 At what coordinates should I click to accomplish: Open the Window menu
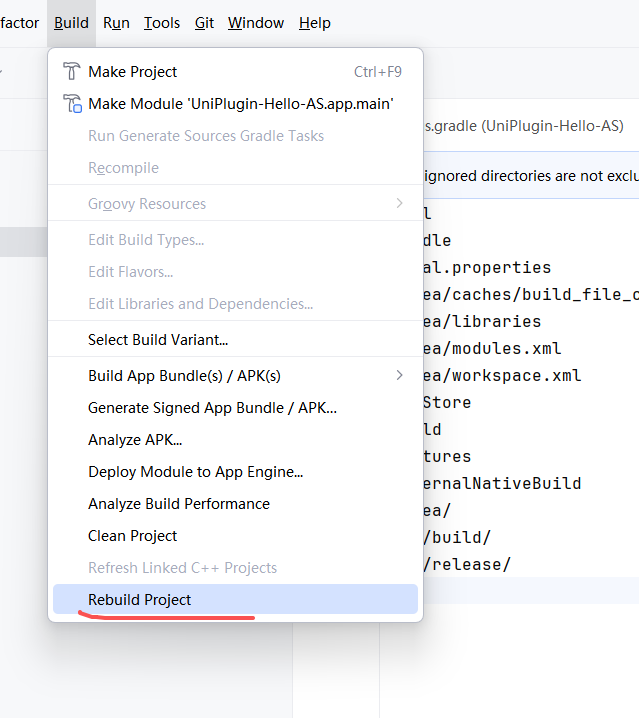[x=256, y=23]
